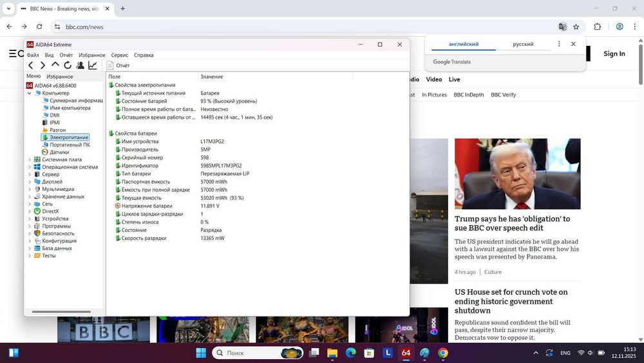Viewport: 644px width, 363px height.
Task: Select База данных tree item
Action: (53, 248)
